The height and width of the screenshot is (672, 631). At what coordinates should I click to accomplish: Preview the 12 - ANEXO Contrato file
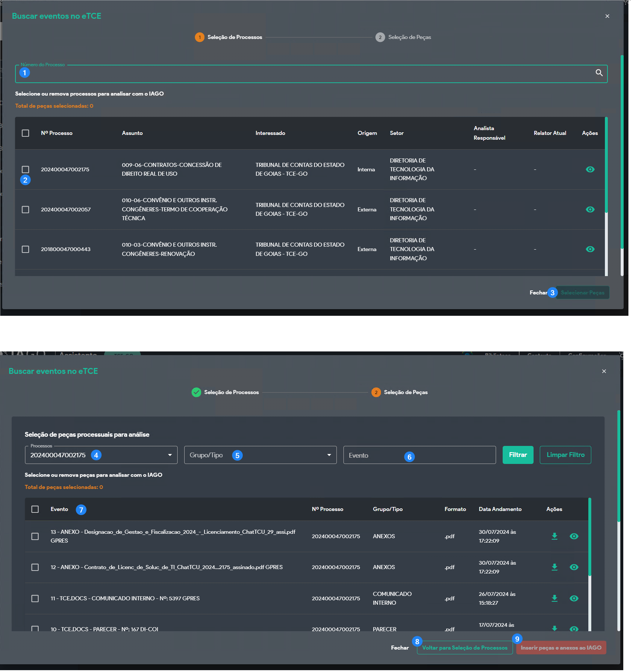tap(573, 567)
